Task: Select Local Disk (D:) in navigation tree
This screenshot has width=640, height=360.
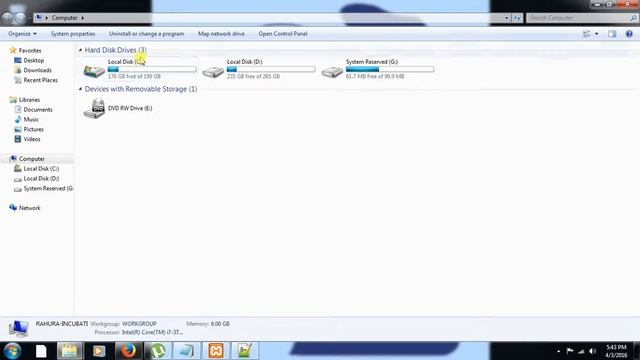Action: click(x=41, y=178)
